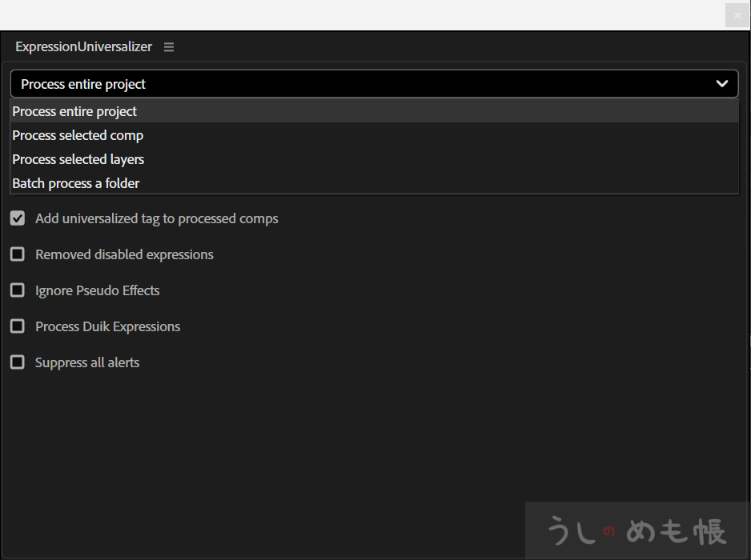Viewport: 751px width, 560px height.
Task: Pick 'Process selected layers' option
Action: click(x=78, y=159)
